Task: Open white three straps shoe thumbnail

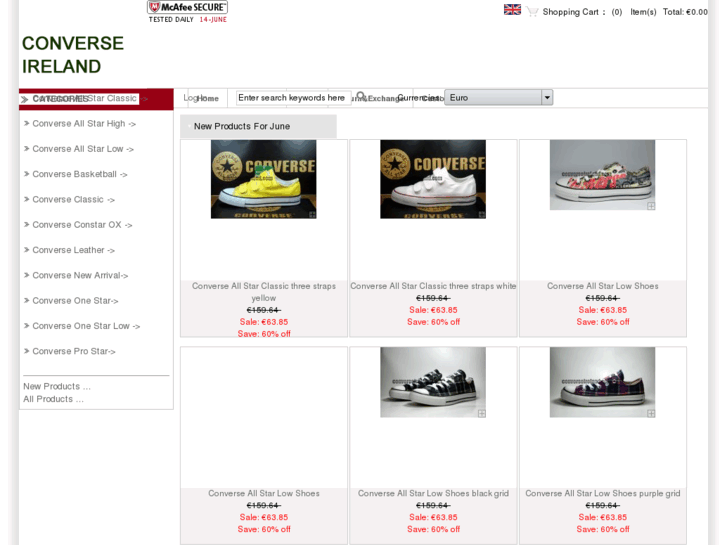Action: 433,179
